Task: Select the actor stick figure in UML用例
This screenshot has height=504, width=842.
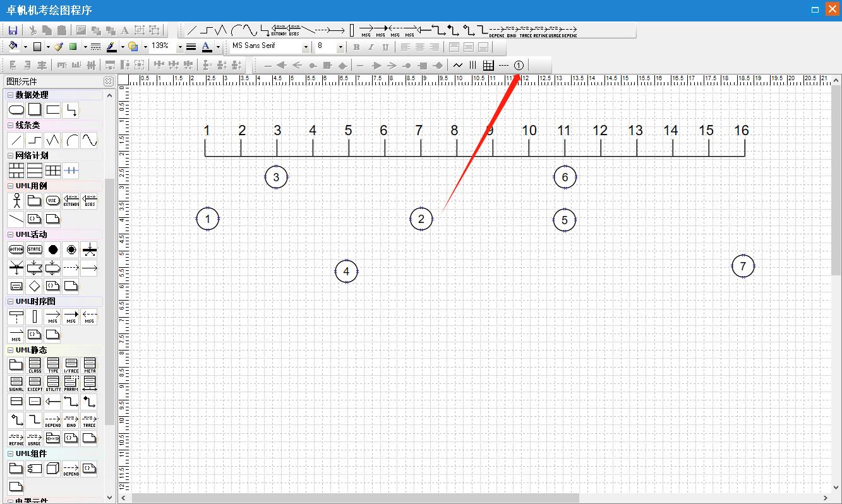Action: click(16, 200)
